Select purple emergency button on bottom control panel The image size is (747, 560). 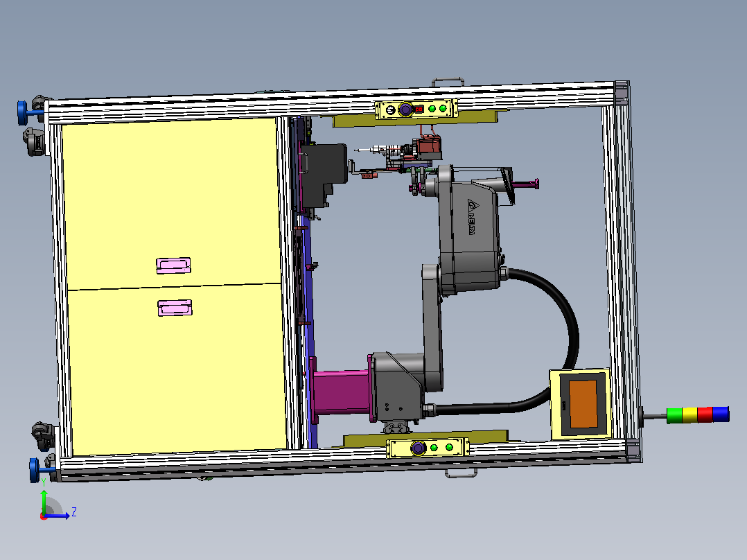(x=418, y=448)
